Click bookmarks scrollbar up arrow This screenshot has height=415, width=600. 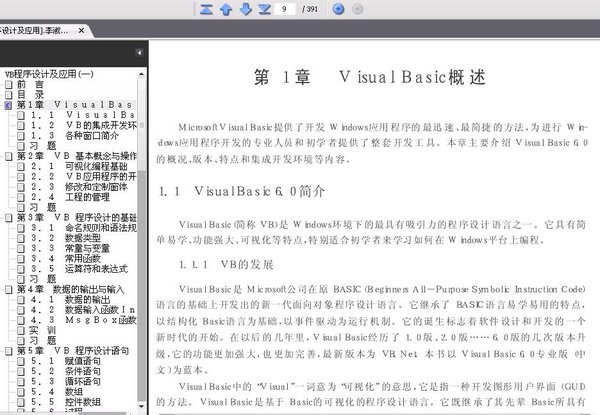coord(141,74)
